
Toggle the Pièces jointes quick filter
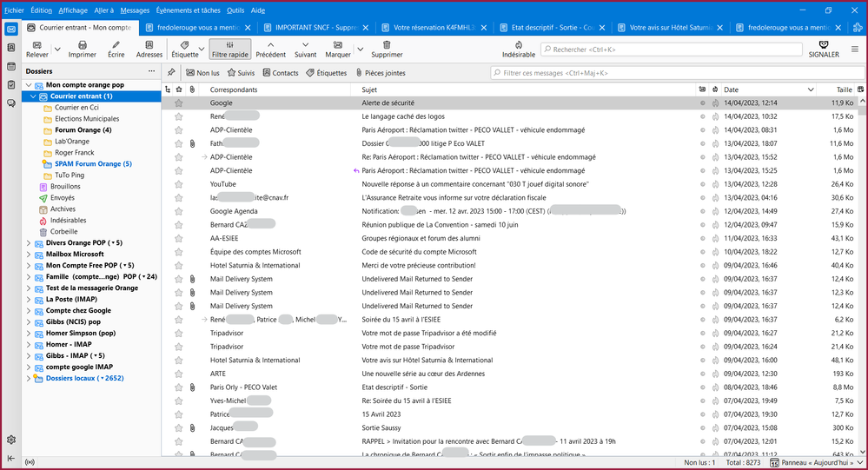(379, 73)
